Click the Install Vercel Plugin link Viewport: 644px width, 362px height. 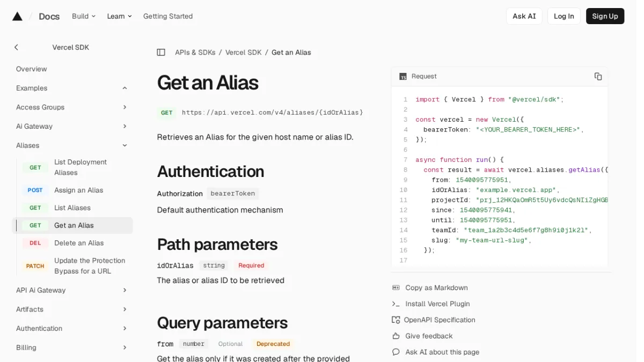tap(437, 304)
